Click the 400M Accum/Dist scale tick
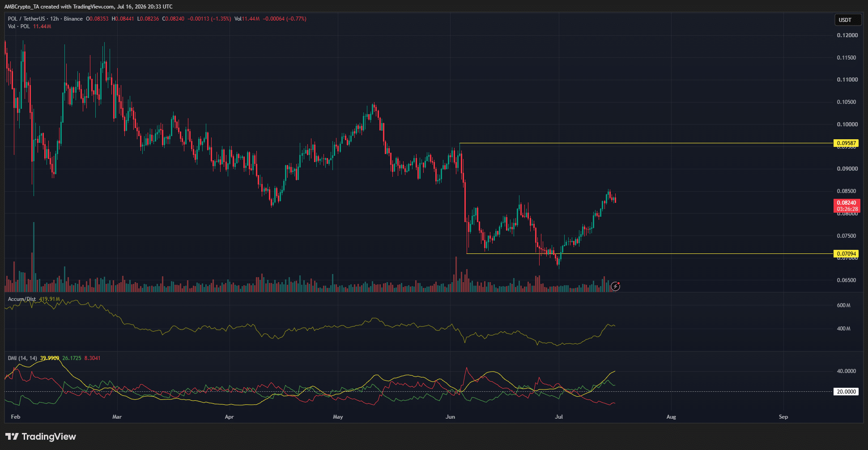The width and height of the screenshot is (868, 450). tap(844, 329)
